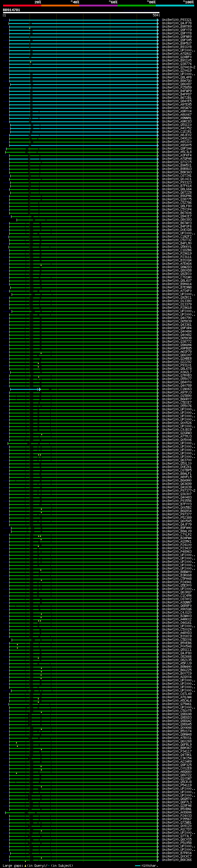The width and height of the screenshot is (197, 868).
Task: Open hit UniRef100_Q8GVD7
Action: (x=176, y=84)
